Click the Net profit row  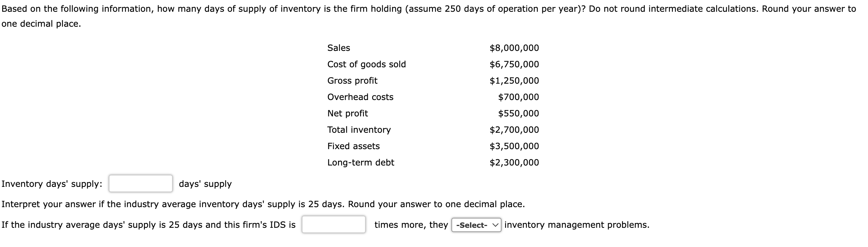(347, 113)
